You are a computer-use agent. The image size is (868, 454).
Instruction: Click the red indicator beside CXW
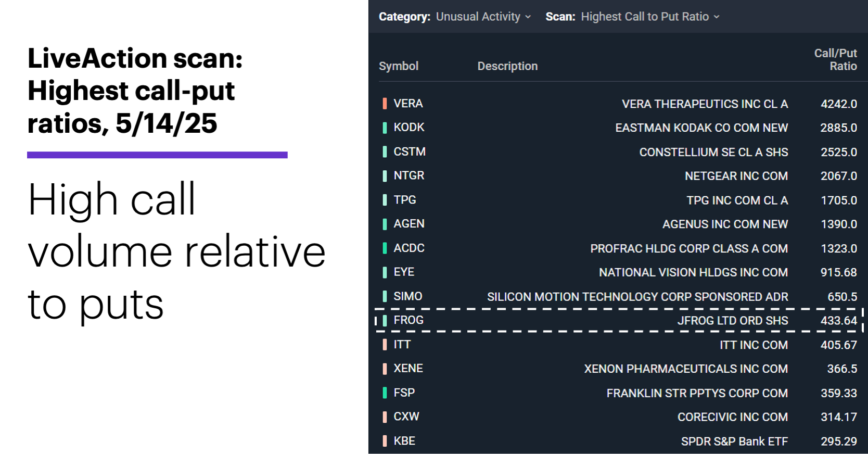point(385,417)
